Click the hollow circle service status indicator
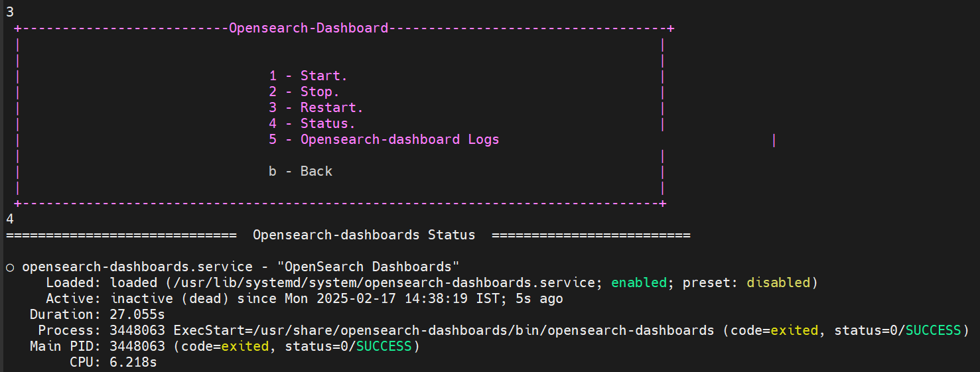This screenshot has height=372, width=980. tap(10, 267)
